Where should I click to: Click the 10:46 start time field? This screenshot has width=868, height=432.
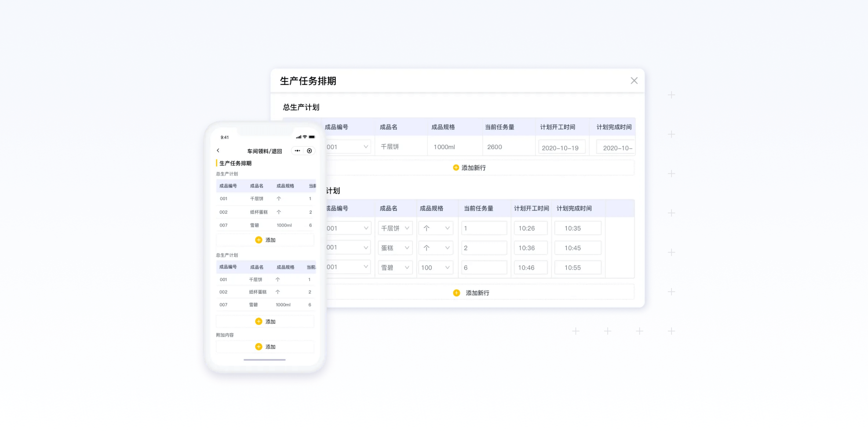pos(531,267)
